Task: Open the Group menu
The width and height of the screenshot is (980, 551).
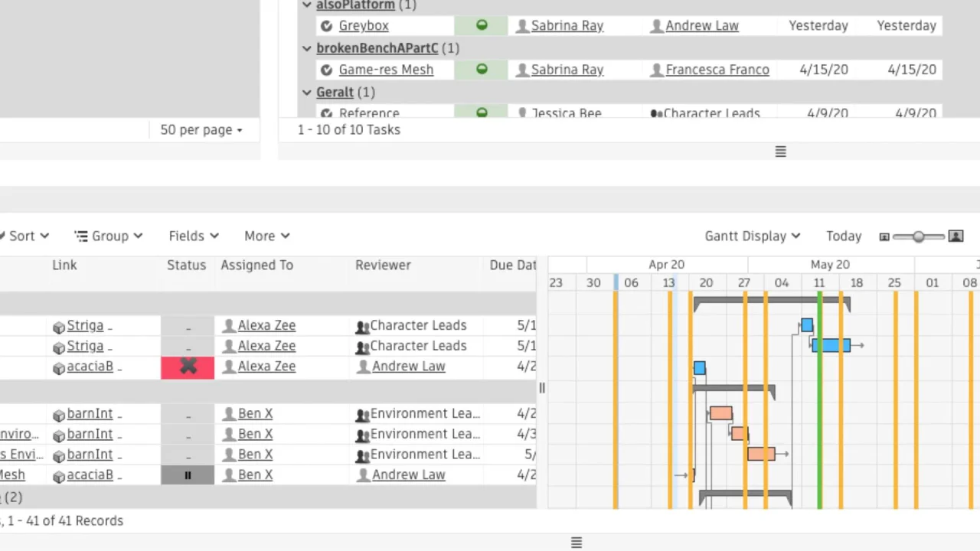Action: pyautogui.click(x=109, y=236)
